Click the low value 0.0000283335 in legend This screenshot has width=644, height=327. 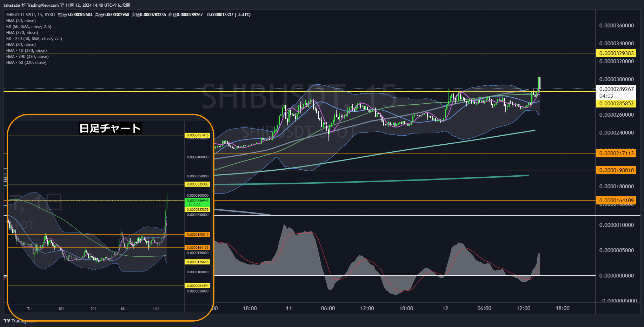(x=153, y=15)
